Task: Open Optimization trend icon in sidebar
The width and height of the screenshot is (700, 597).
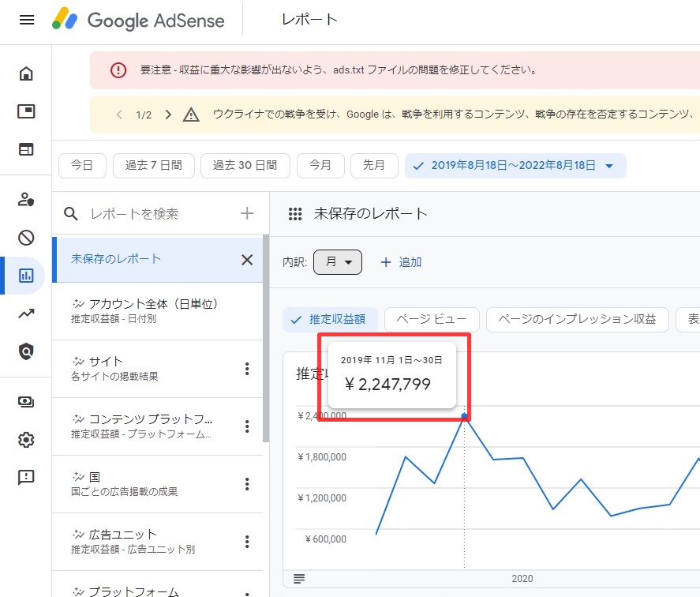Action: (26, 314)
